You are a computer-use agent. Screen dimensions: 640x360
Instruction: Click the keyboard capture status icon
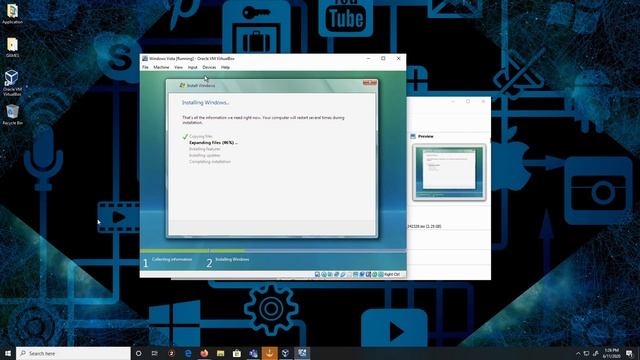pos(381,275)
